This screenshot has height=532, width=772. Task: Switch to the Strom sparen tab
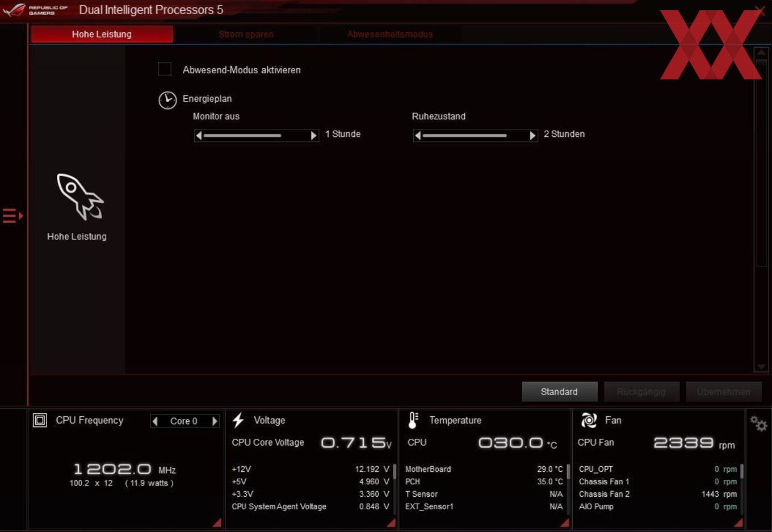tap(246, 34)
